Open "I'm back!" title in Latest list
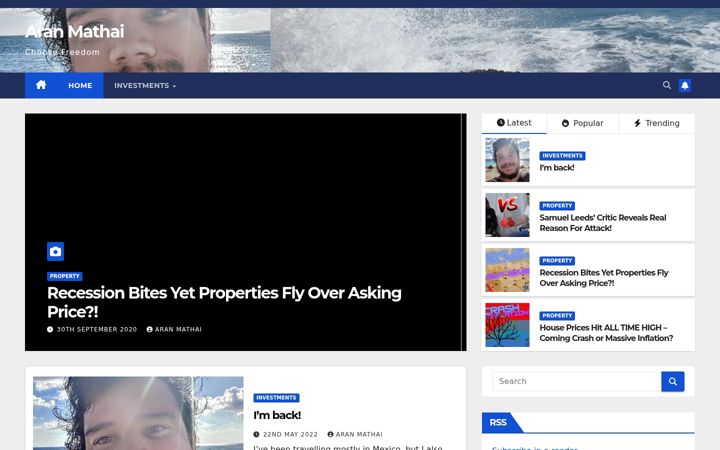 pyautogui.click(x=557, y=168)
